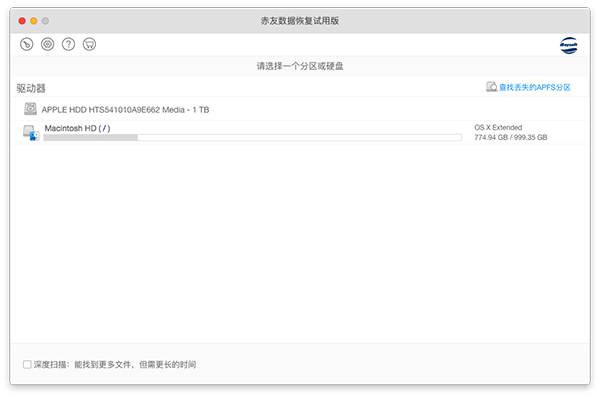This screenshot has width=600, height=397.
Task: Click the magnifier icon beside APFS link
Action: click(491, 87)
